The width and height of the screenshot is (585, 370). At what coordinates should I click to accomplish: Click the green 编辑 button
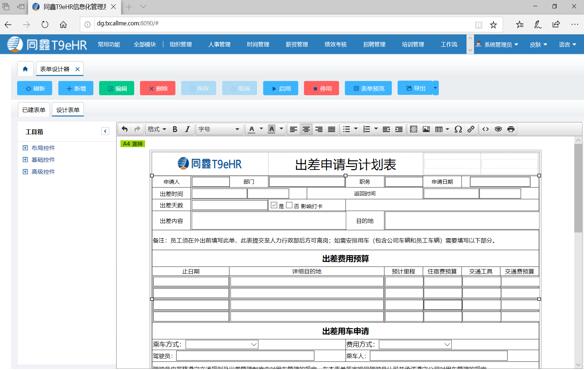click(117, 88)
